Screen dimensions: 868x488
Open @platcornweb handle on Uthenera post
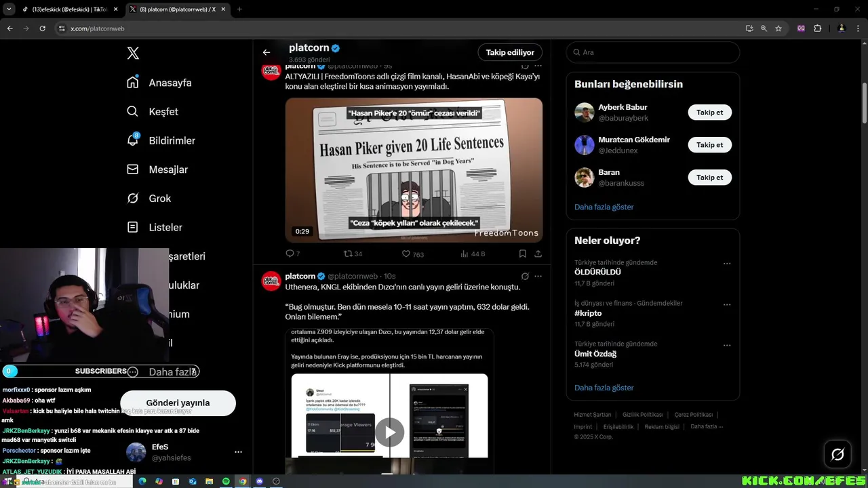point(353,276)
